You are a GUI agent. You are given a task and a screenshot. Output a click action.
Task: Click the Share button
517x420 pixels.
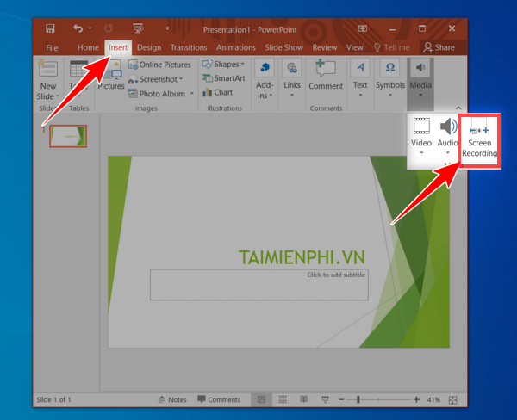pos(439,47)
